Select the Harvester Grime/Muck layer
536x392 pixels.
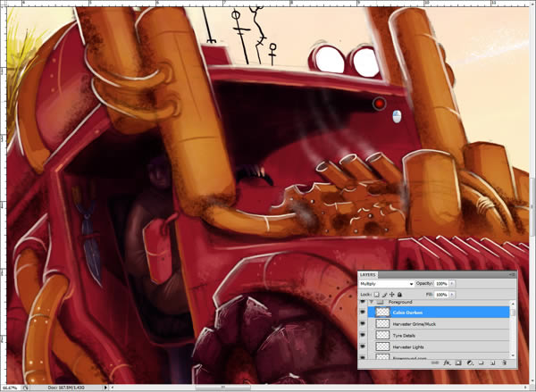[439, 324]
